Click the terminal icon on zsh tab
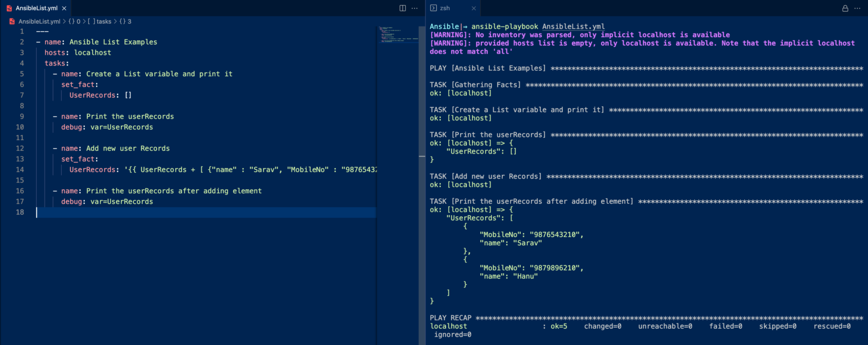868x345 pixels. tap(433, 8)
